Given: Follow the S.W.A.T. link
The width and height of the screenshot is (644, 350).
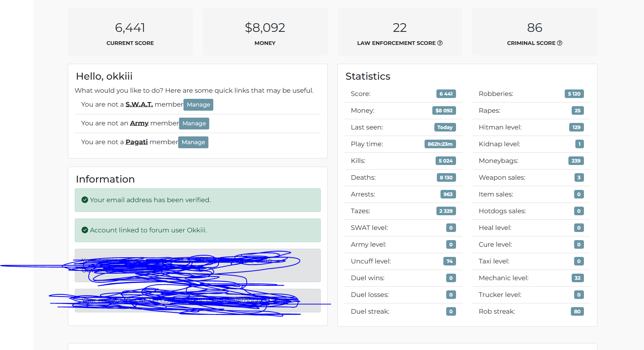Looking at the screenshot, I should [x=139, y=104].
